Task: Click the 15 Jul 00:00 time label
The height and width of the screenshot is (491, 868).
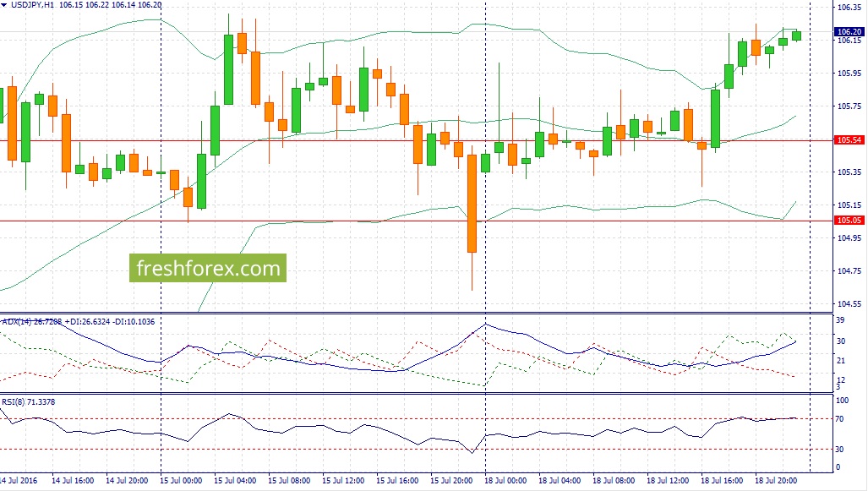Action: (x=181, y=481)
